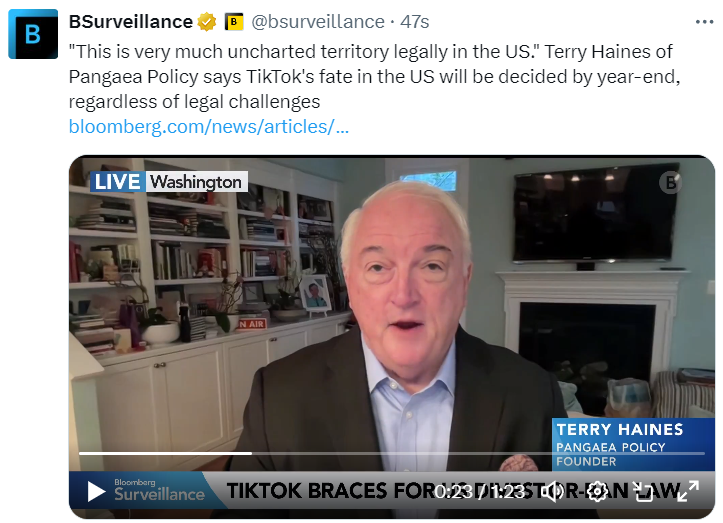Switch video to picture-in-picture mode

tap(643, 492)
